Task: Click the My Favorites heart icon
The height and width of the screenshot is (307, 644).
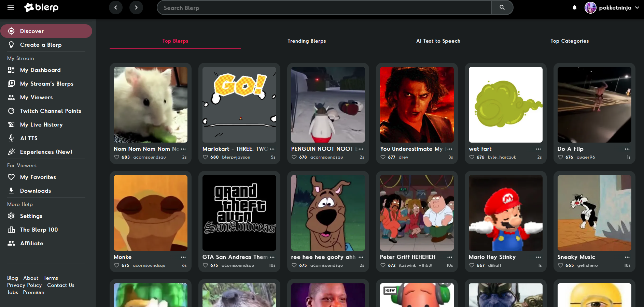Action: [11, 177]
